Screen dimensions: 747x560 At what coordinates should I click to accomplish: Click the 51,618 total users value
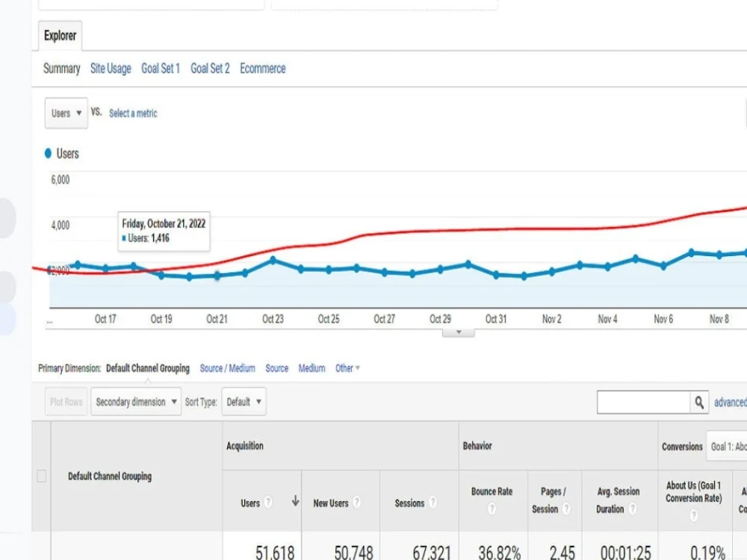coord(275,553)
